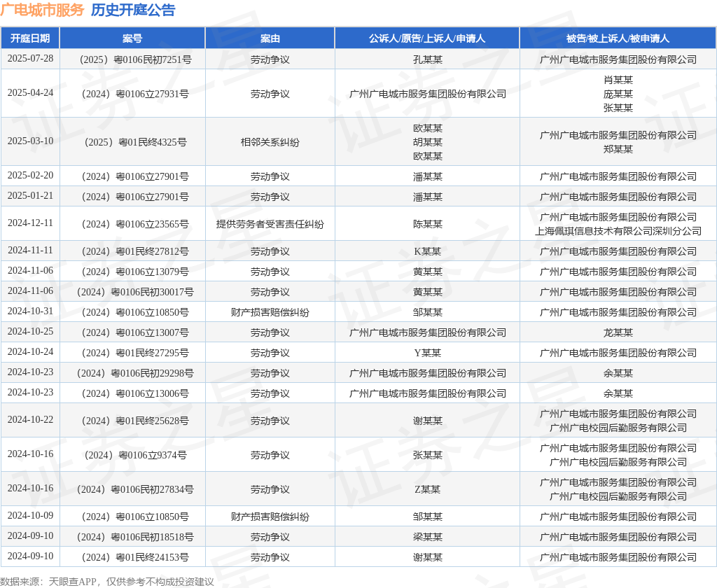This screenshot has height=588, width=717.
Task: Click the date 2024-12-11
Action: point(30,223)
